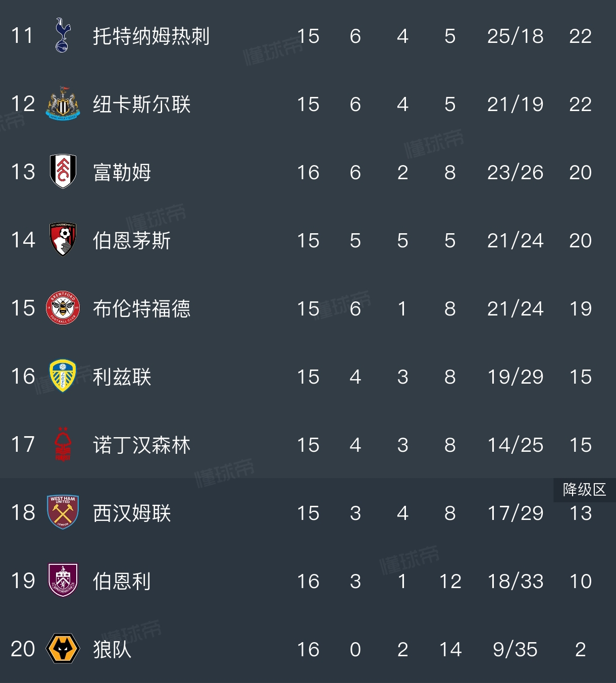Open the Nottingham Forest tree logo
The height and width of the screenshot is (683, 616).
pos(63,444)
